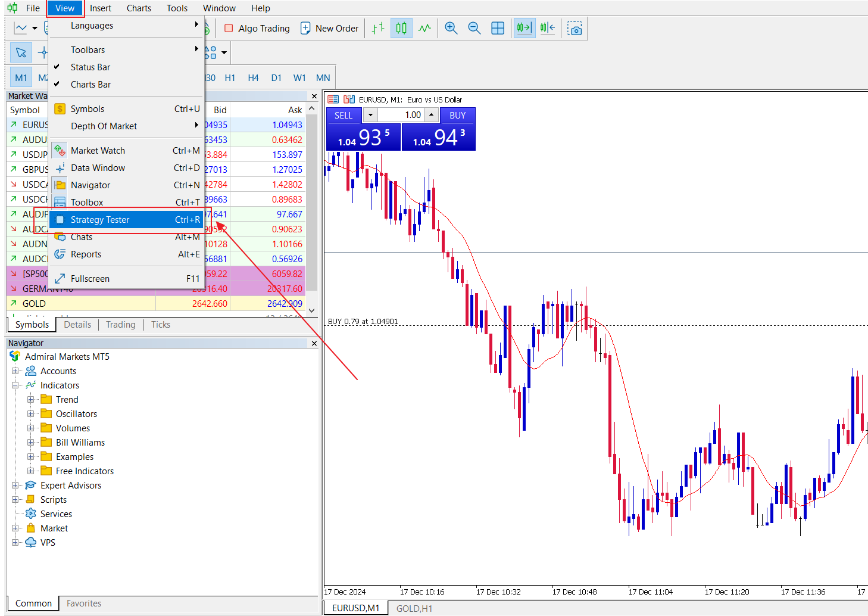Viewport: 868px width, 616px height.
Task: Open dropdown arrow beside shapes tool
Action: (224, 53)
